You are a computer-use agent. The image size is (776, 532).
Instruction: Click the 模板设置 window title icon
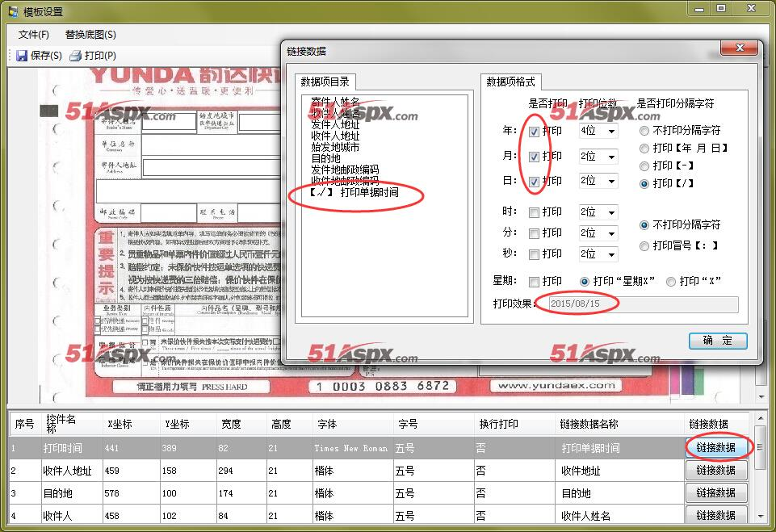(13, 10)
